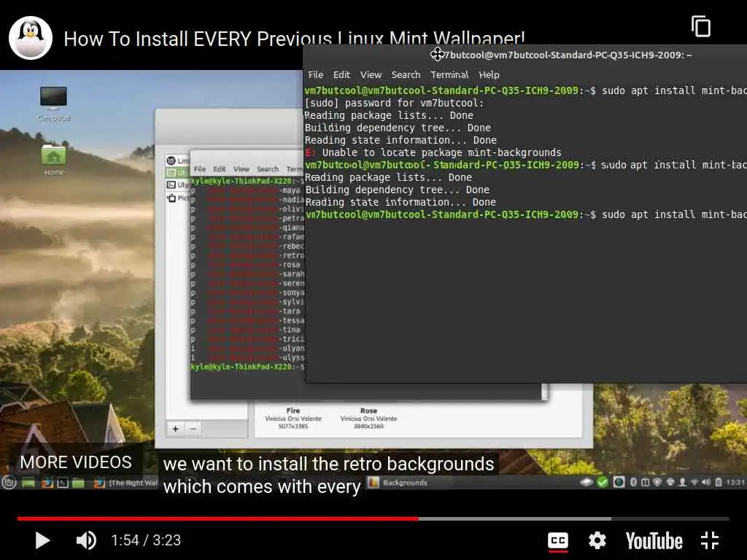The height and width of the screenshot is (560, 747).
Task: Open the video on YouTube via logo
Action: pos(654,541)
